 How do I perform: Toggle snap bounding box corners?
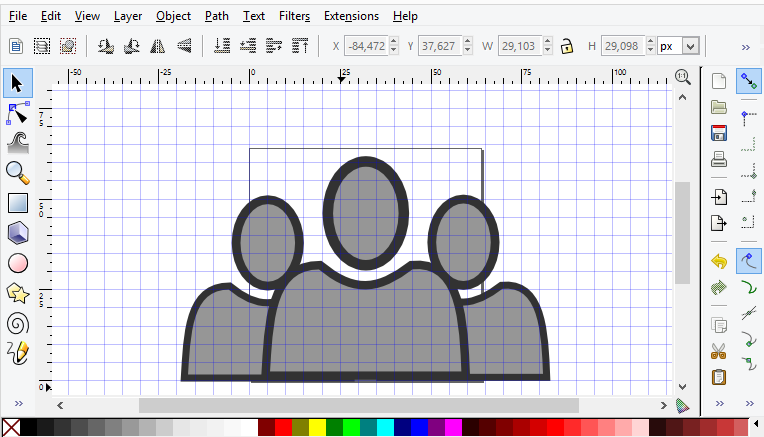click(749, 171)
